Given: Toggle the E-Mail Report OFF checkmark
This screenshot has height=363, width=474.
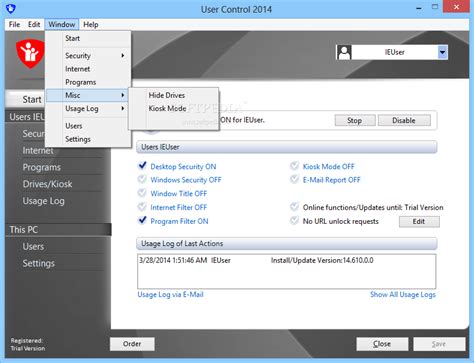Looking at the screenshot, I should (294, 179).
